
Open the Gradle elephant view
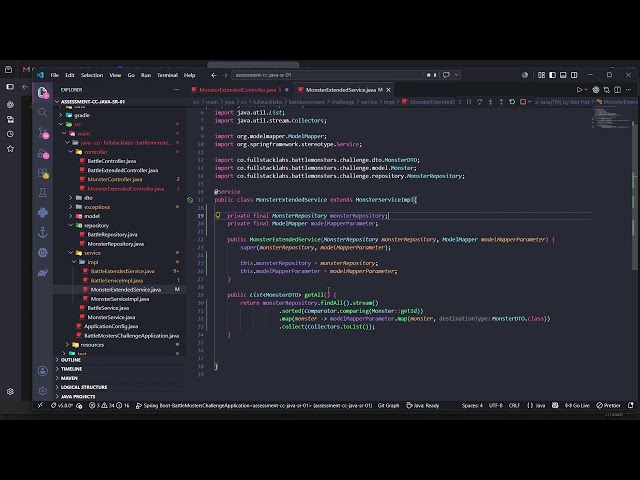coord(42,273)
